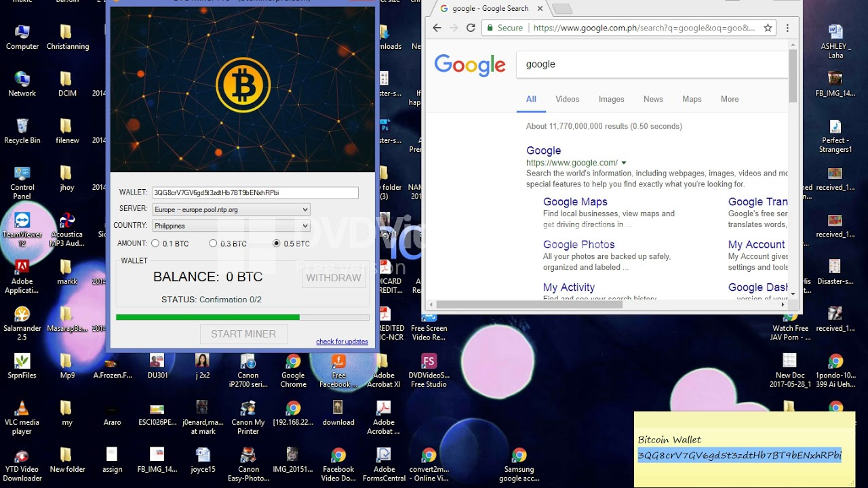Open Chrome three-dot menu
868x488 pixels.
[x=787, y=28]
